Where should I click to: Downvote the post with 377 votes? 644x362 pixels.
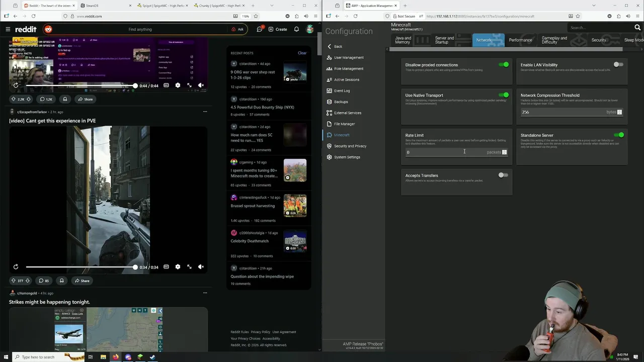tap(27, 281)
